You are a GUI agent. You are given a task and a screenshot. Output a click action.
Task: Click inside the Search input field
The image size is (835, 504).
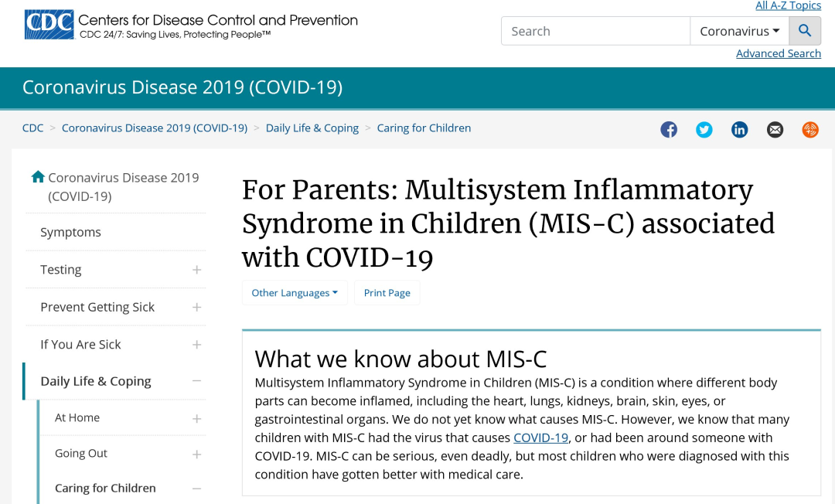(595, 31)
